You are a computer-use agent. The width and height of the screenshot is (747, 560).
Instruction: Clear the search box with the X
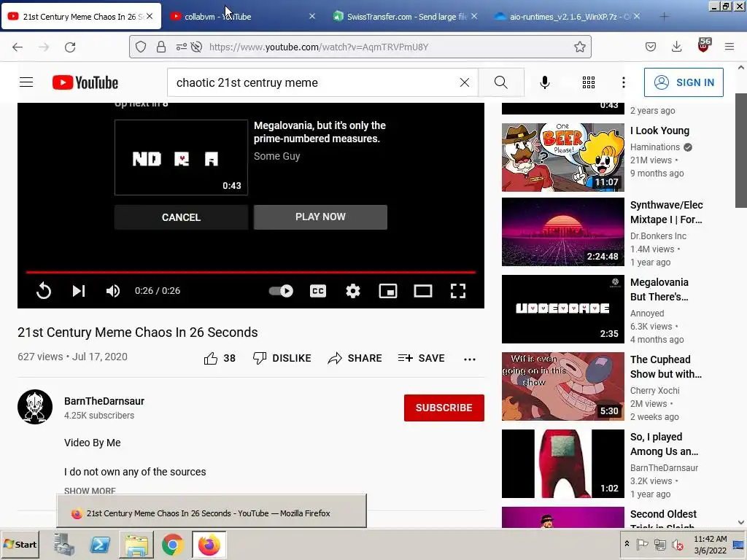(465, 82)
